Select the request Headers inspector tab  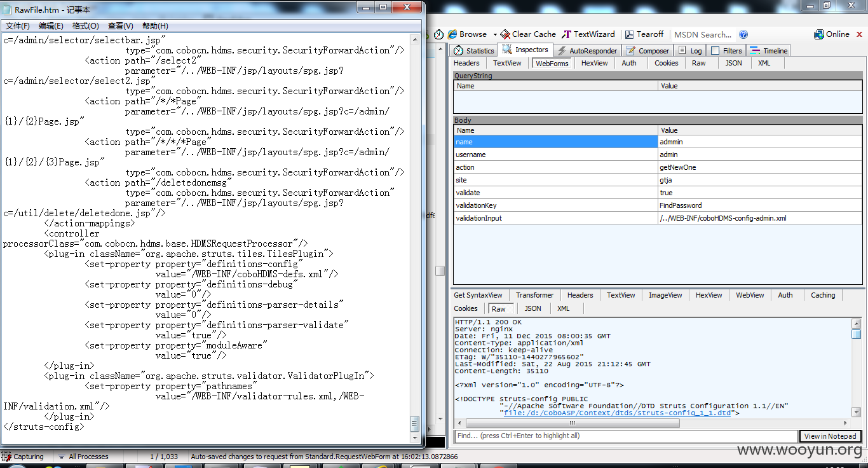[466, 63]
